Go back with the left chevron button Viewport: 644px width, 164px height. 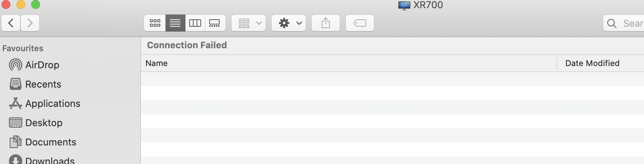(x=11, y=23)
